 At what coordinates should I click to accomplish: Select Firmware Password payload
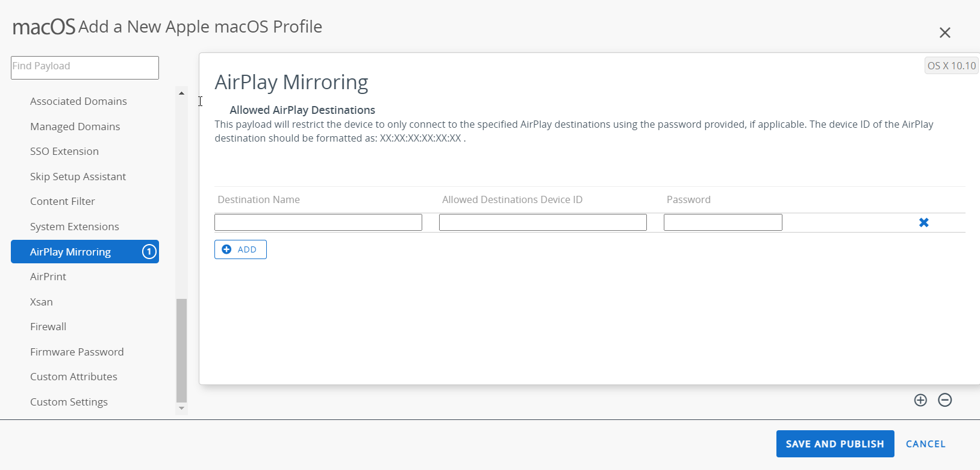tap(77, 352)
